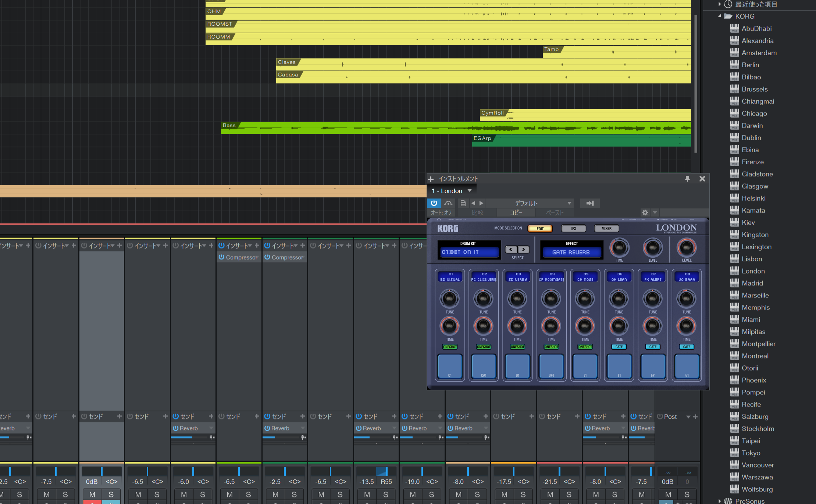Toggle GATE on pad 06 OH LEAN

(x=619, y=347)
